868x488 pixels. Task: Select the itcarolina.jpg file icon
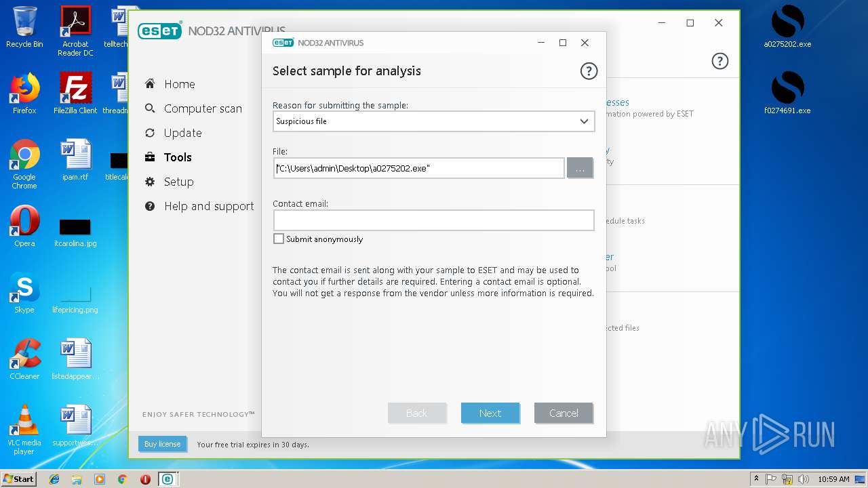[x=75, y=232]
